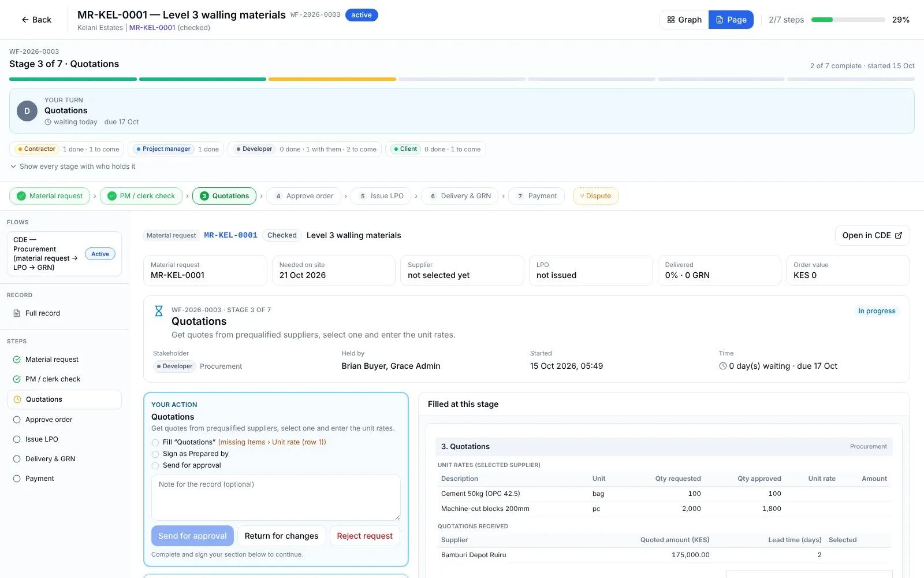Click the Full record document icon
The image size is (924, 578).
pyautogui.click(x=17, y=313)
